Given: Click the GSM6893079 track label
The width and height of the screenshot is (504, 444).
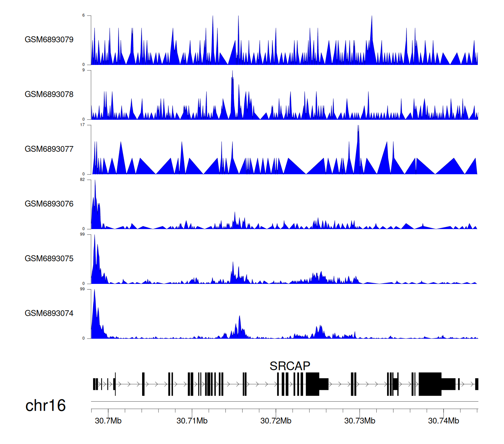Looking at the screenshot, I should (x=49, y=40).
